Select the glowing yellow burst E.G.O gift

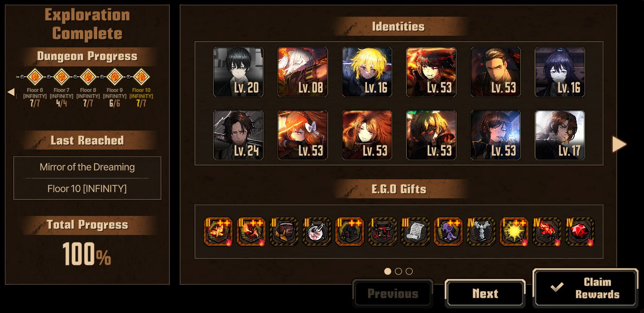514,231
